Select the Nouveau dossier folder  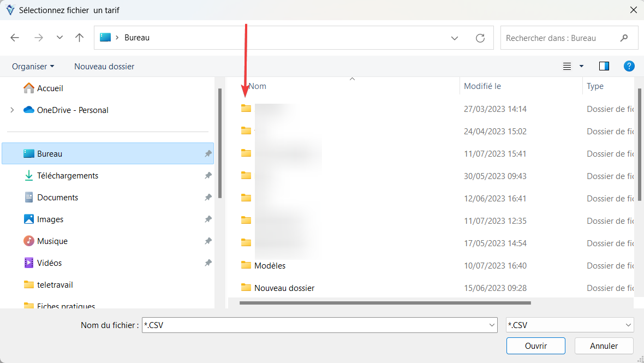click(284, 288)
